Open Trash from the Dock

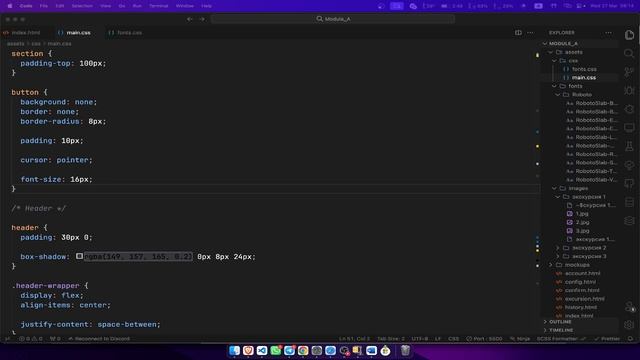tap(405, 351)
